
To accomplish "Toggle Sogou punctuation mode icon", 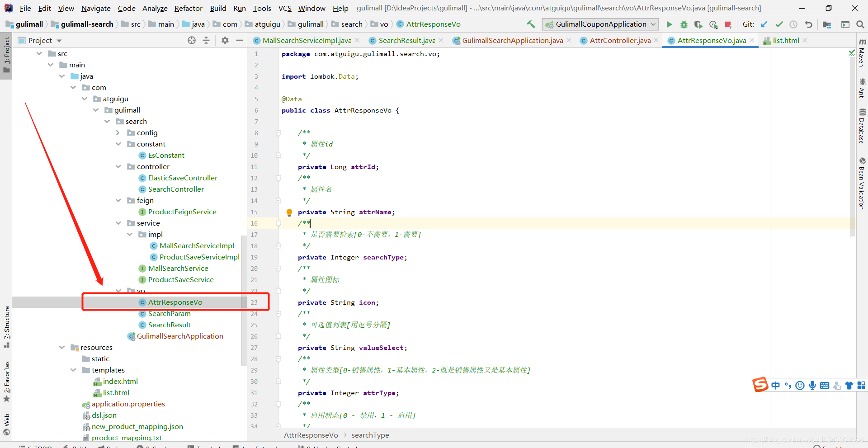I will 788,385.
